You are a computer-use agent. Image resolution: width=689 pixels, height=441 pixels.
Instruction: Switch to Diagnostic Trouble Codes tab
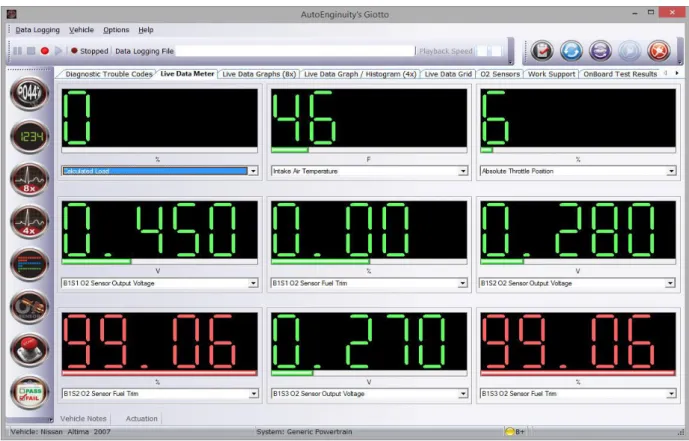109,74
